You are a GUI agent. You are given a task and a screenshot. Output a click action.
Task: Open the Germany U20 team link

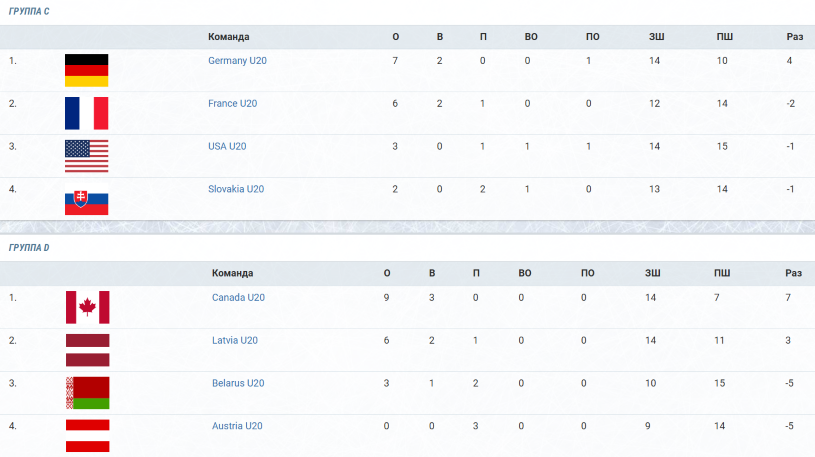pyautogui.click(x=237, y=61)
